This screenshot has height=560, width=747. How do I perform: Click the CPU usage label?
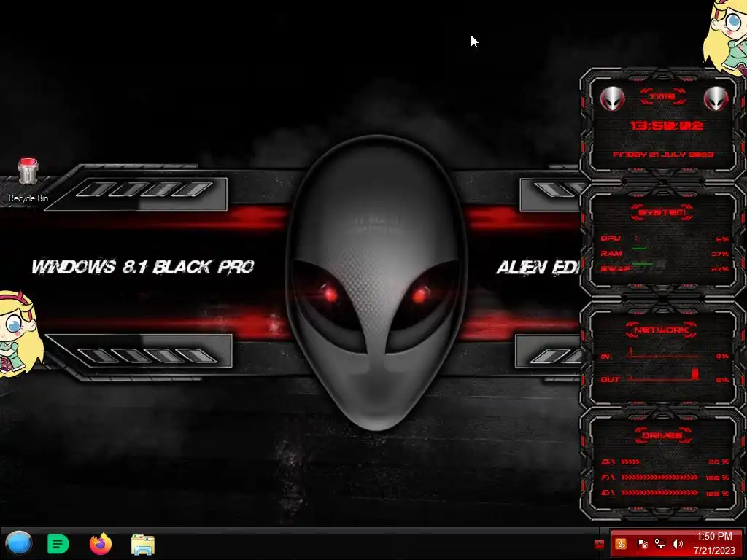click(611, 238)
